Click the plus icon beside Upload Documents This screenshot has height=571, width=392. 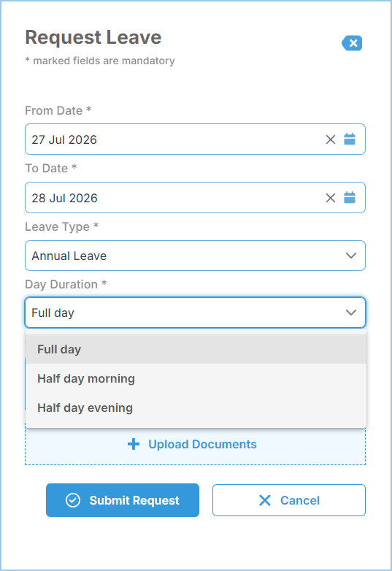134,444
